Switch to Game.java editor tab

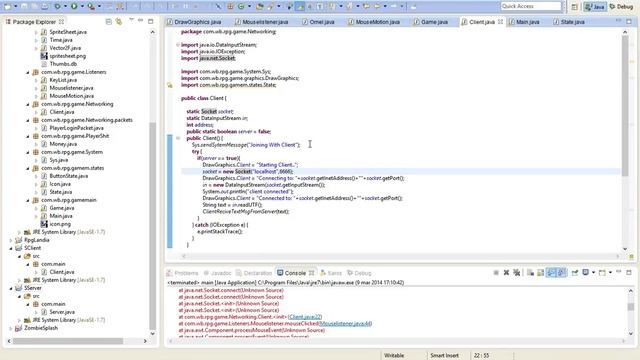(x=431, y=22)
